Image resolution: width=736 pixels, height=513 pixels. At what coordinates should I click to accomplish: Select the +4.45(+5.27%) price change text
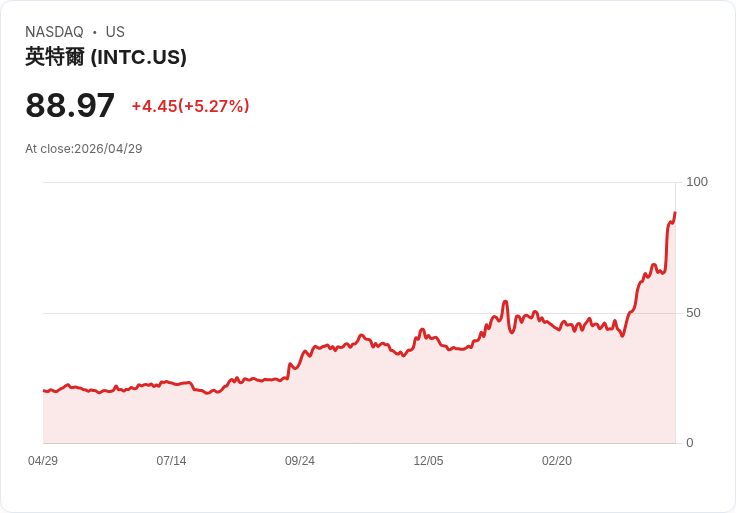pyautogui.click(x=190, y=106)
